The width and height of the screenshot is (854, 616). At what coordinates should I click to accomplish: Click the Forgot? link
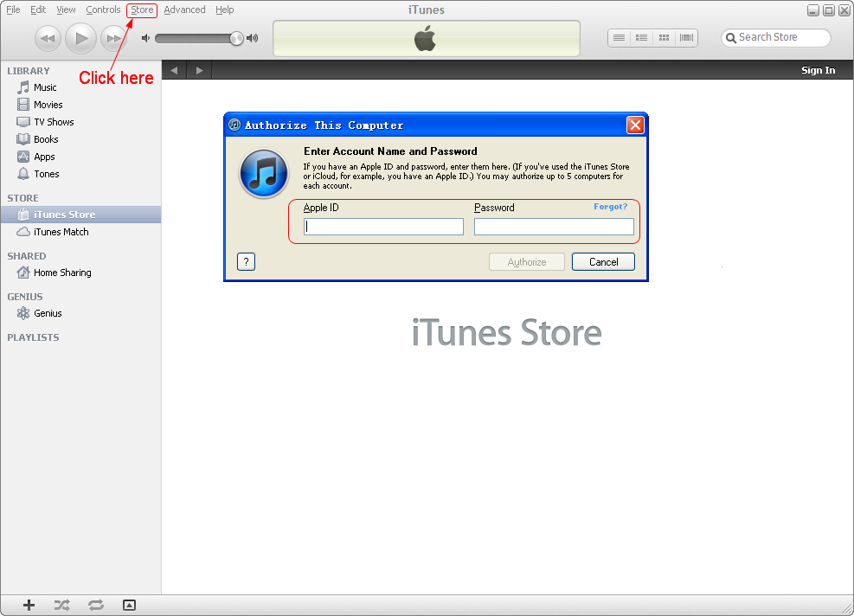coord(611,207)
